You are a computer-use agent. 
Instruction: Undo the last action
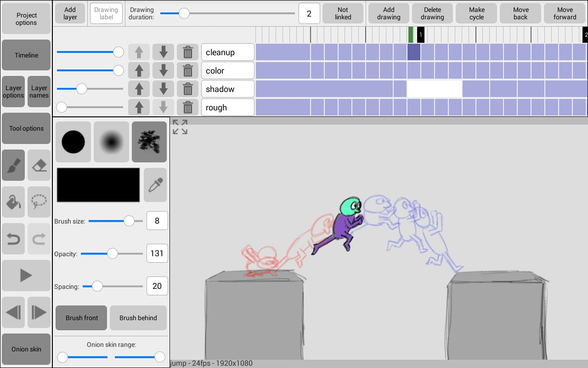click(x=13, y=239)
